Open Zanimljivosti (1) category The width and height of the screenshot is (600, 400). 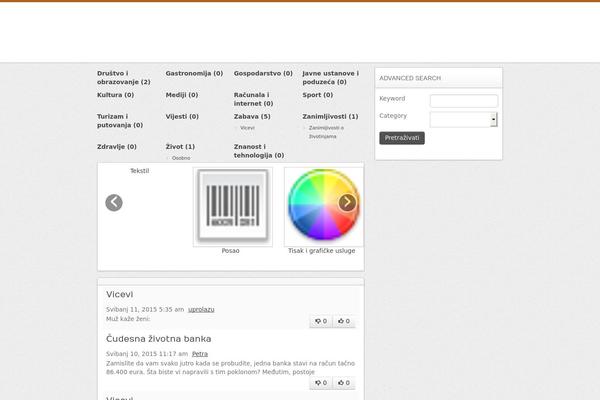point(330,116)
